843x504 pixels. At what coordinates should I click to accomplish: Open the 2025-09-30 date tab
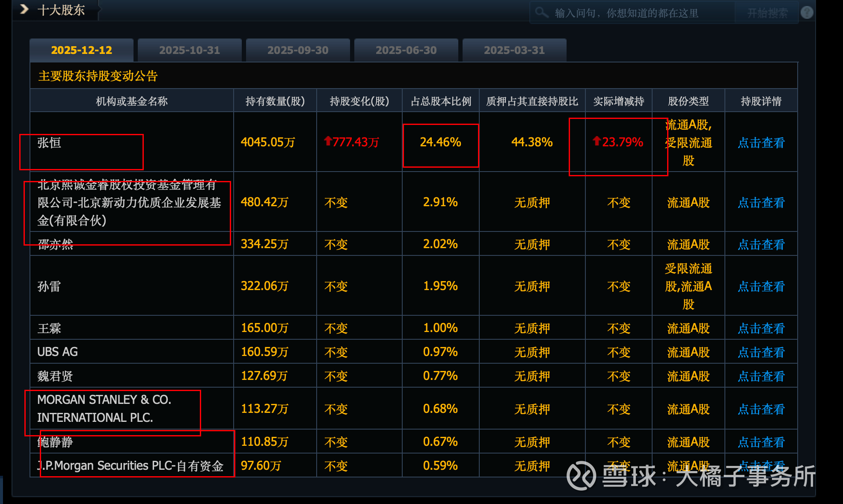(x=298, y=50)
